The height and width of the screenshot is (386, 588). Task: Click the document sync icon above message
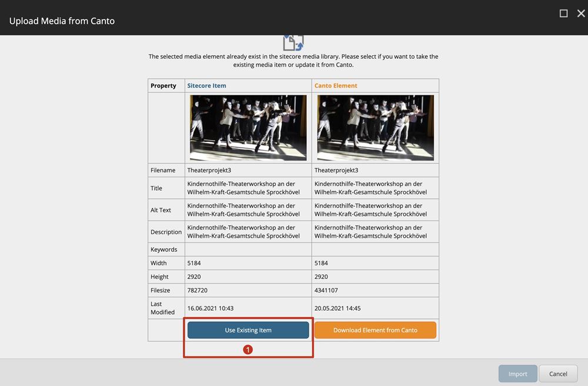point(293,43)
